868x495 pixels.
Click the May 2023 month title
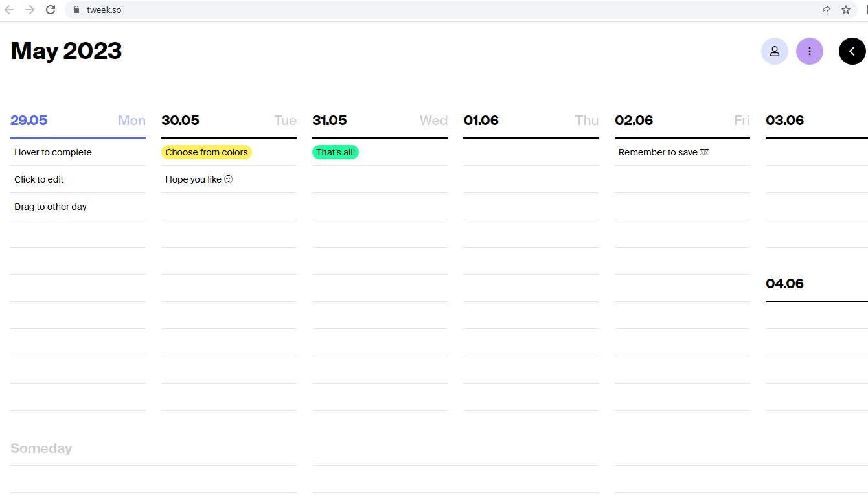66,51
